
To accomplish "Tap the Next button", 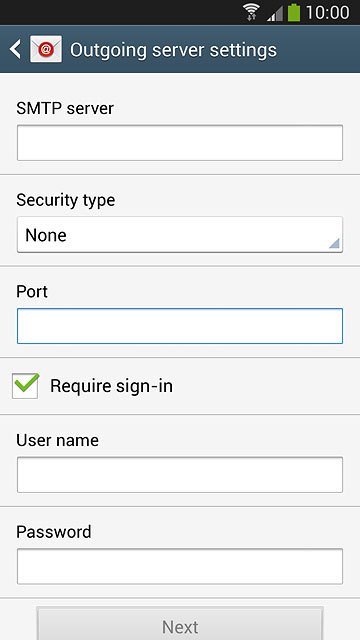I will click(x=180, y=624).
